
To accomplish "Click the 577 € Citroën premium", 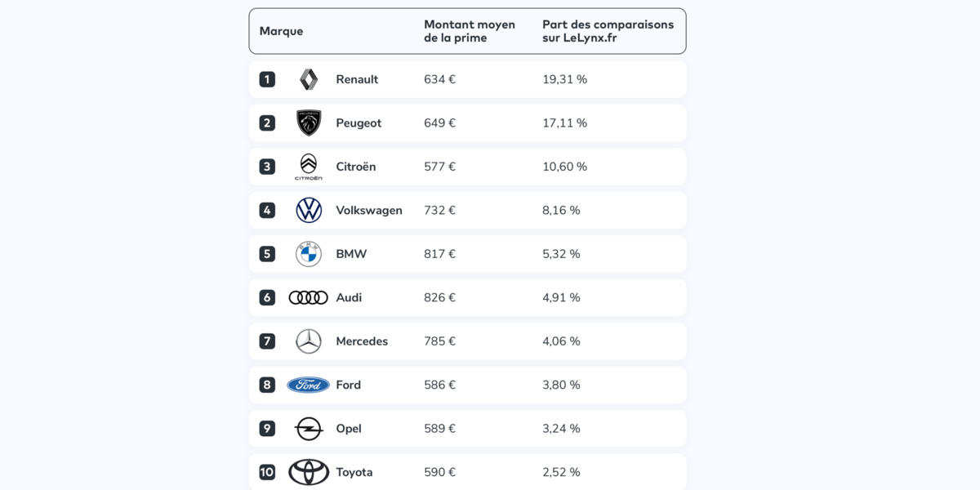I will click(x=439, y=167).
